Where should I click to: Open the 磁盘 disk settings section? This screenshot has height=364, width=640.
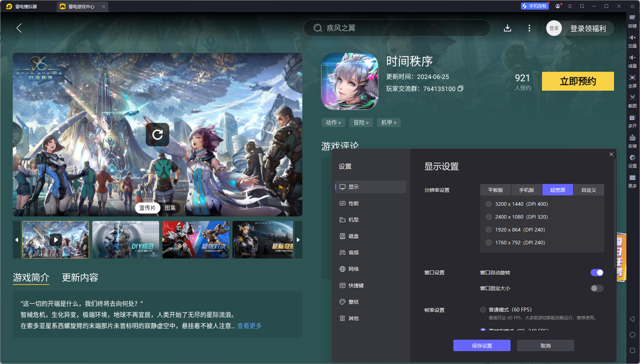click(x=371, y=236)
